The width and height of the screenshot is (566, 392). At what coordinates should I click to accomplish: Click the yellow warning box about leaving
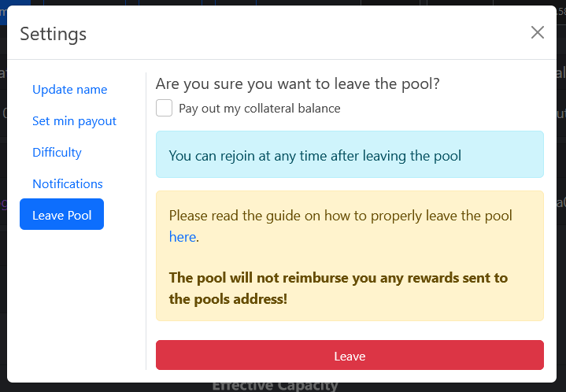click(x=350, y=256)
